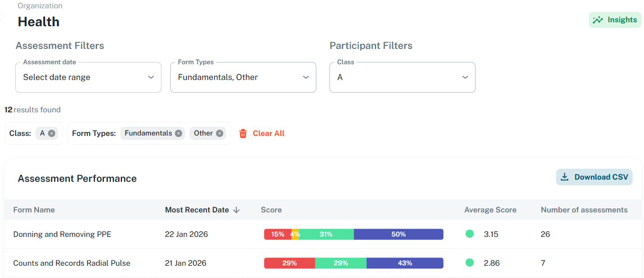The width and height of the screenshot is (644, 278).
Task: Select the Average Score column header
Action: pos(490,210)
